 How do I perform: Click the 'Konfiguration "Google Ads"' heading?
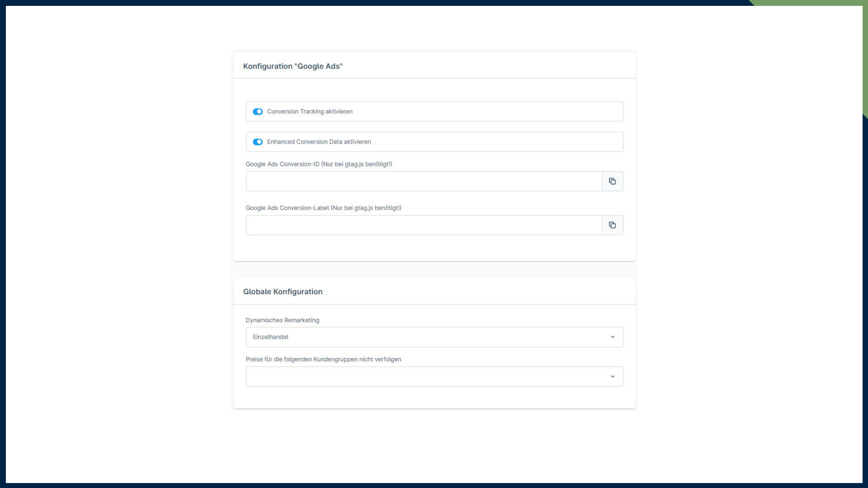point(292,66)
